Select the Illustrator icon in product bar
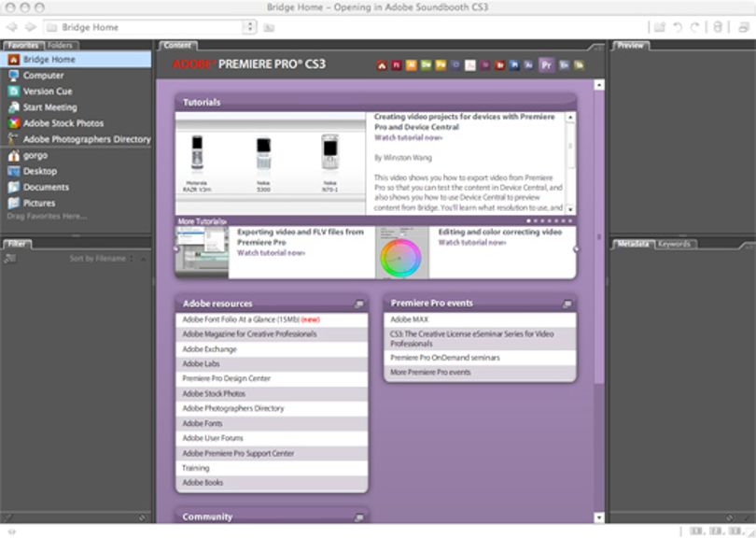Image resolution: width=756 pixels, height=538 pixels. (x=412, y=65)
